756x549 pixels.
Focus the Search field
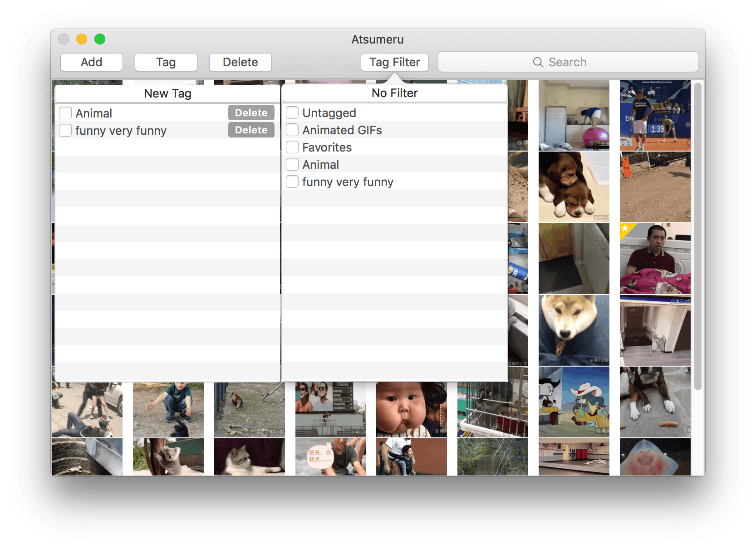(x=568, y=62)
